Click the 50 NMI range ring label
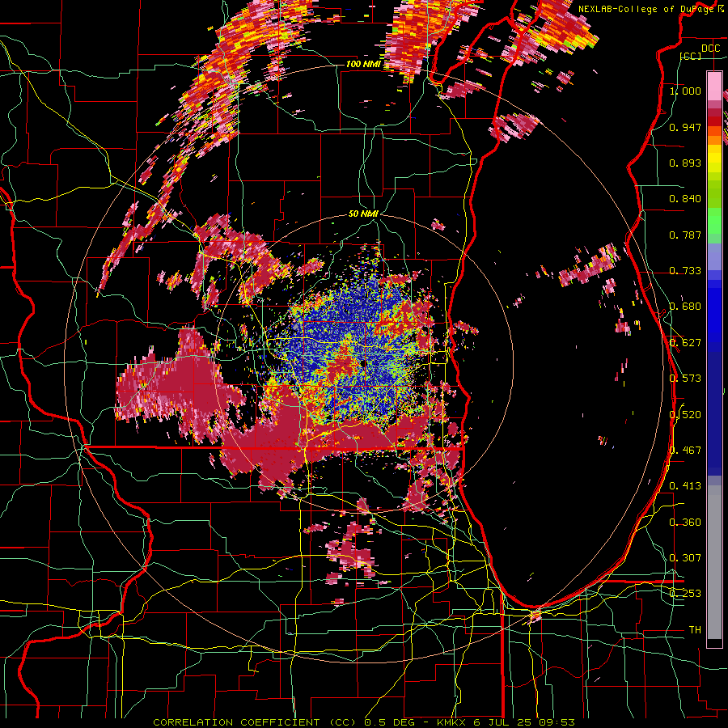Image resolution: width=728 pixels, height=728 pixels. 363,214
